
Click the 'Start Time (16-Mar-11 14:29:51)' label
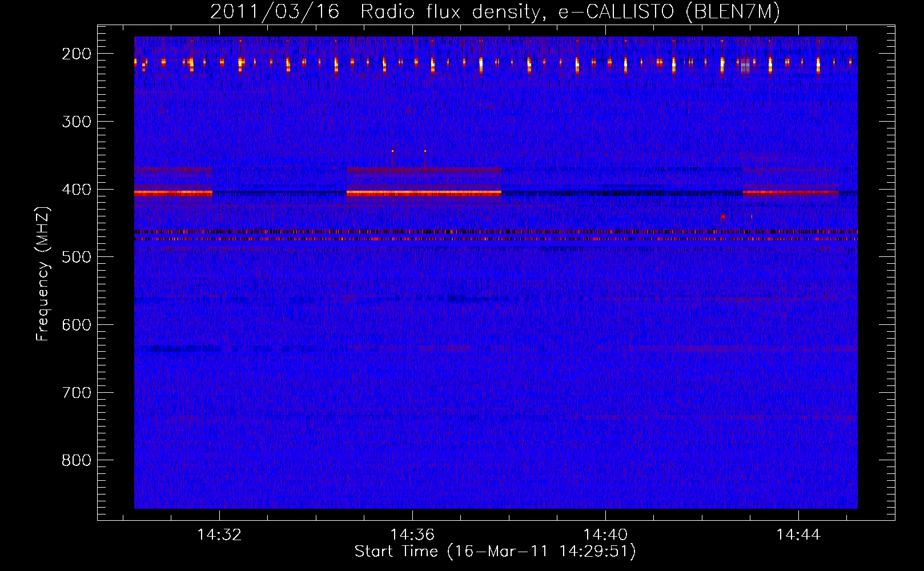click(x=495, y=552)
